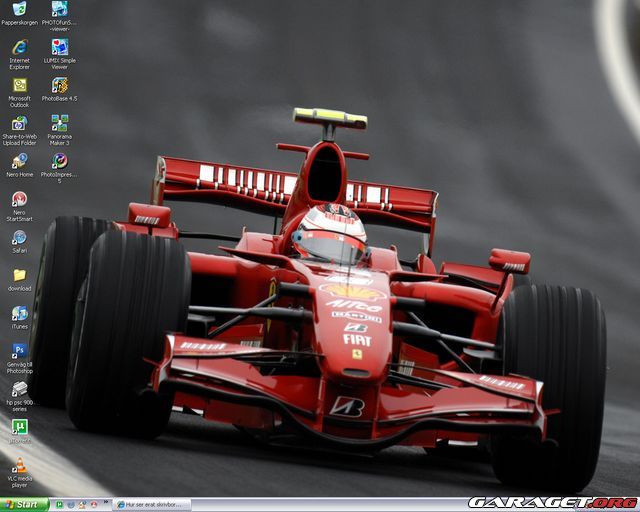This screenshot has width=640, height=512.
Task: Click the Nero Home shortcut
Action: pos(19,160)
